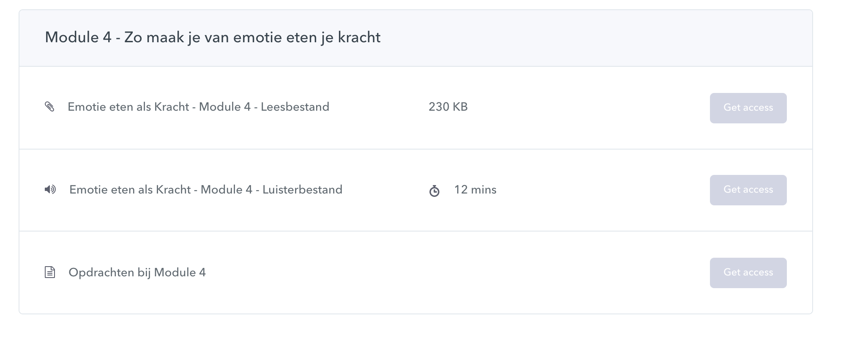
Task: Click the stopwatch duration icon
Action: pyautogui.click(x=434, y=191)
